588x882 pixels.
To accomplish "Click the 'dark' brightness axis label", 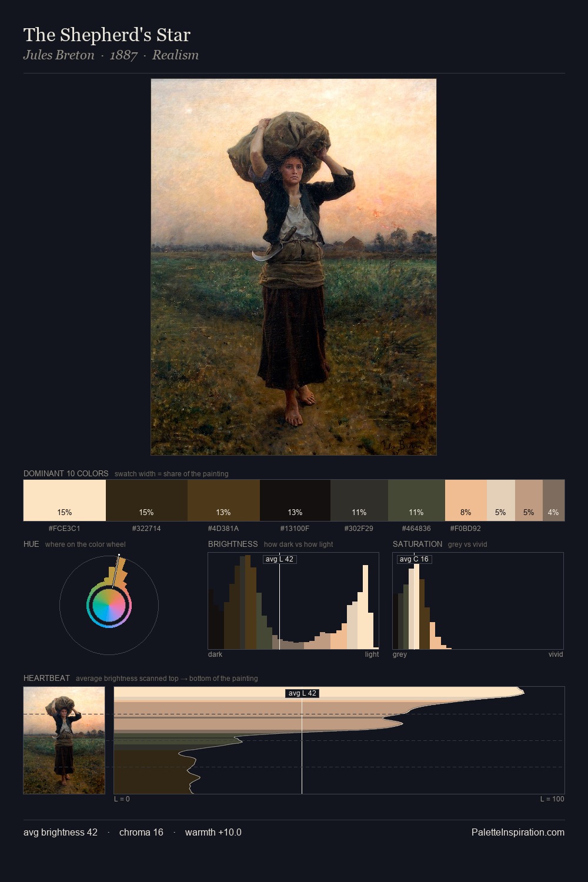I will point(215,654).
